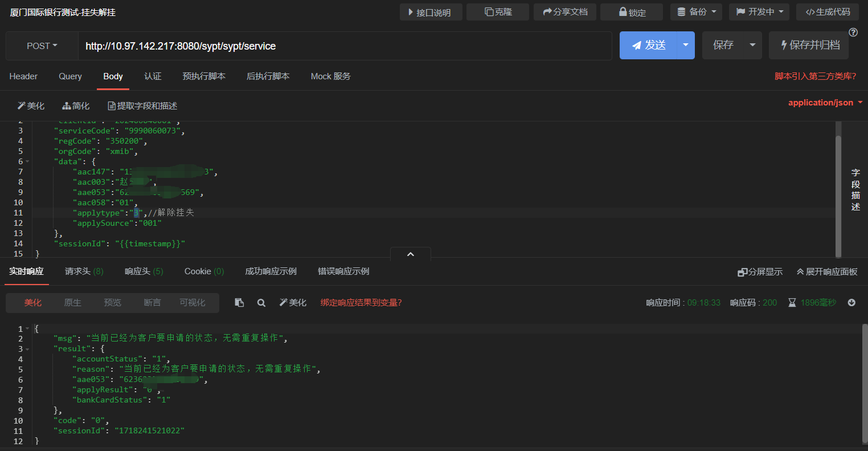Click the 美化 beautify button in body toolbar
Image resolution: width=868 pixels, height=451 pixels.
(x=31, y=106)
